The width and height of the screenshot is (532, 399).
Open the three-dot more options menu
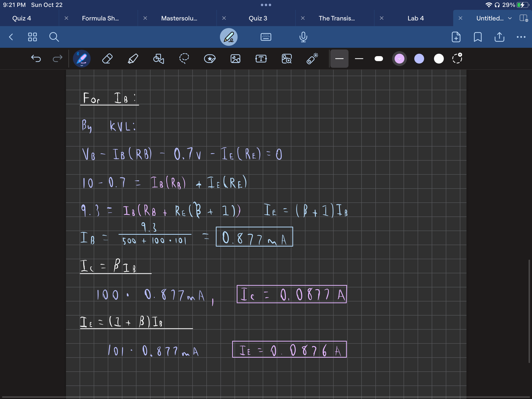pyautogui.click(x=521, y=37)
